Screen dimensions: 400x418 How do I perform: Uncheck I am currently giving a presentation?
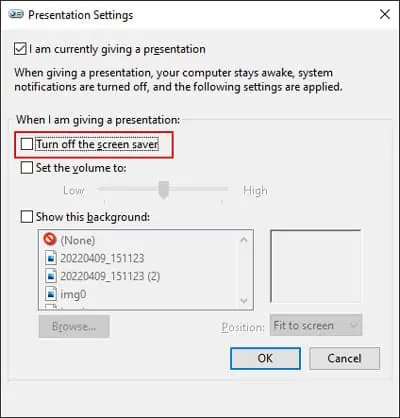20,49
